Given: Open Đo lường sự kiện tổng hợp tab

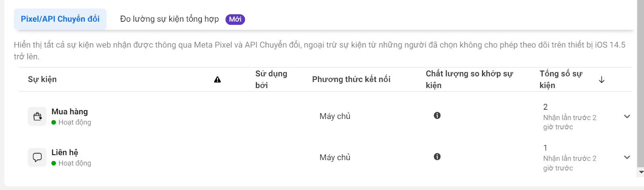Looking at the screenshot, I should point(169,19).
